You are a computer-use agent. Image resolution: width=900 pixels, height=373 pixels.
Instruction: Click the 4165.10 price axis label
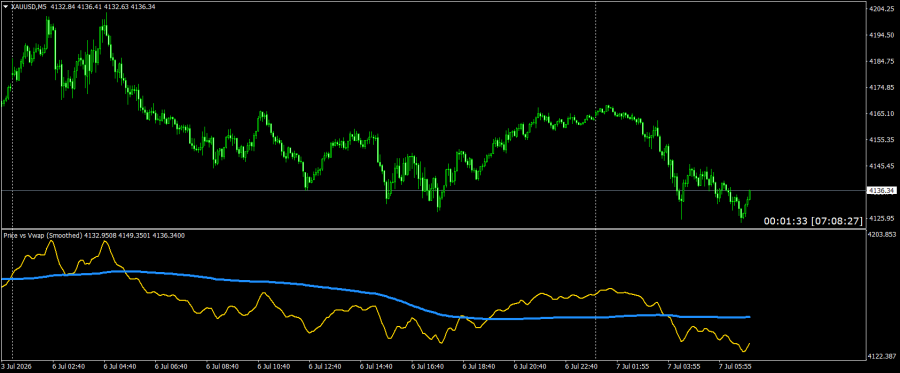click(881, 114)
